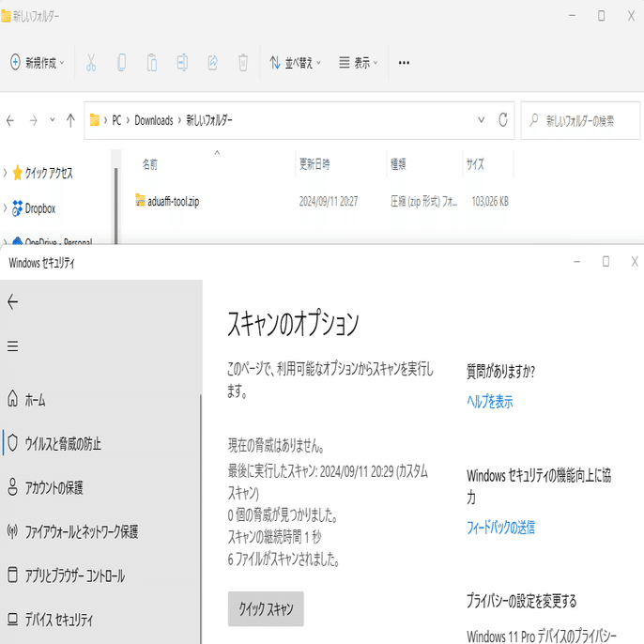
Task: Click the 103,026 KB size cell
Action: 490,201
